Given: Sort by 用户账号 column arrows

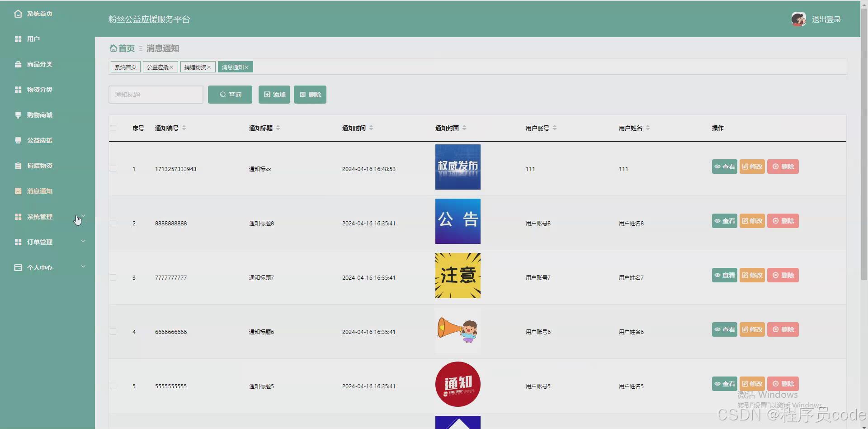Looking at the screenshot, I should pyautogui.click(x=555, y=128).
